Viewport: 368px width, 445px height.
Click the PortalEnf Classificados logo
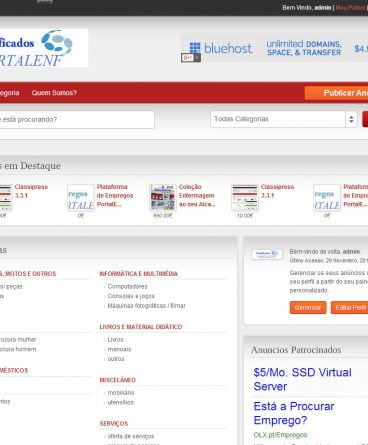(44, 48)
